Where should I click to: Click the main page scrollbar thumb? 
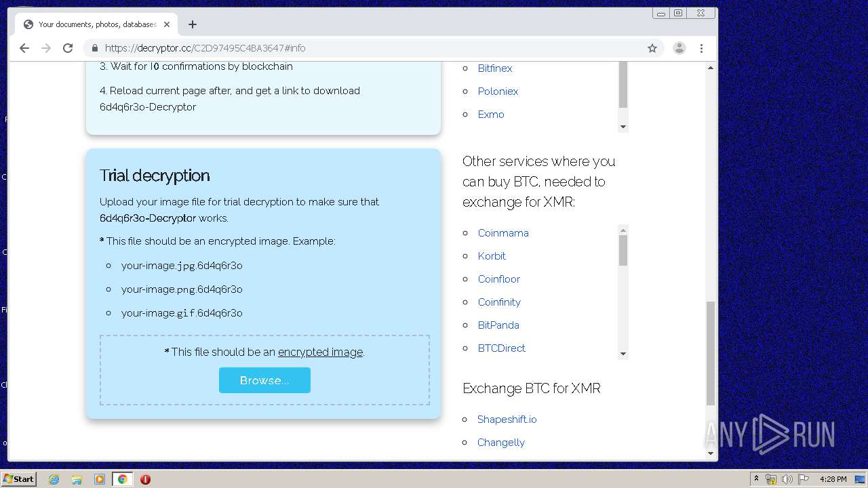[x=711, y=353]
